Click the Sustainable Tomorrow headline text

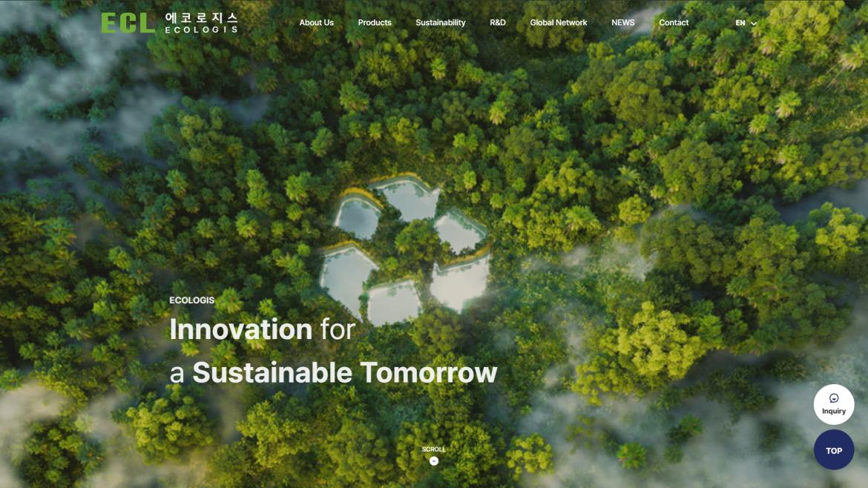coord(345,372)
